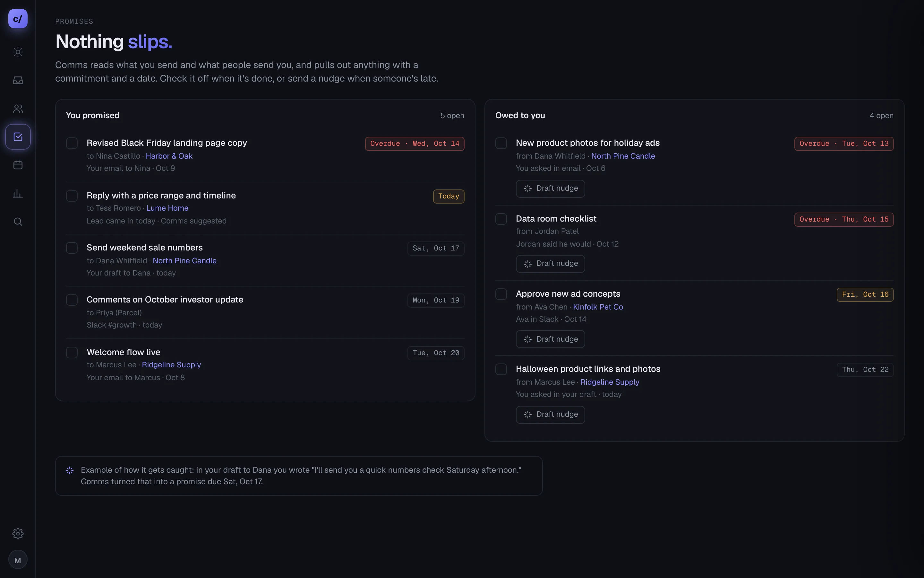924x578 pixels.
Task: Draft nudge for Halloween product links and photos
Action: point(550,414)
